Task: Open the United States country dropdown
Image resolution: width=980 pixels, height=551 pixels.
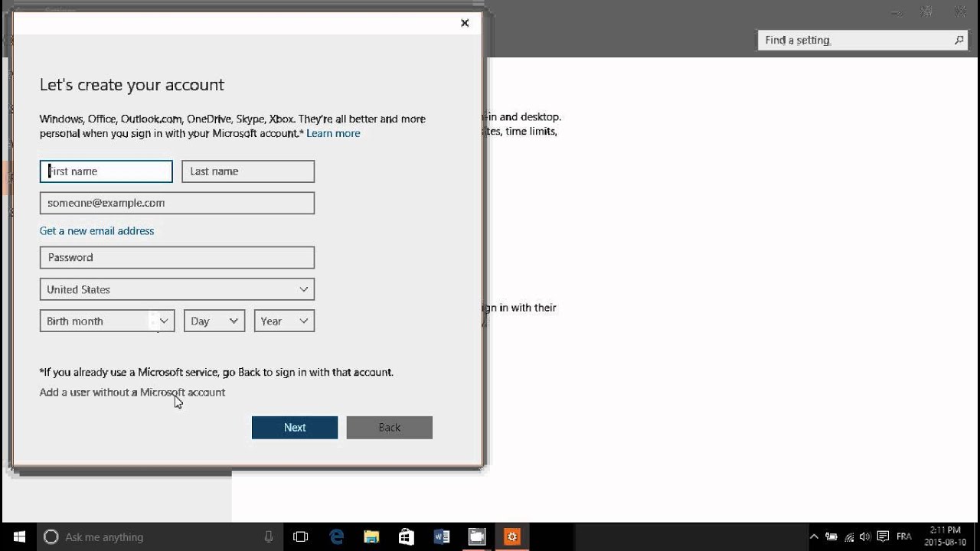Action: point(177,289)
